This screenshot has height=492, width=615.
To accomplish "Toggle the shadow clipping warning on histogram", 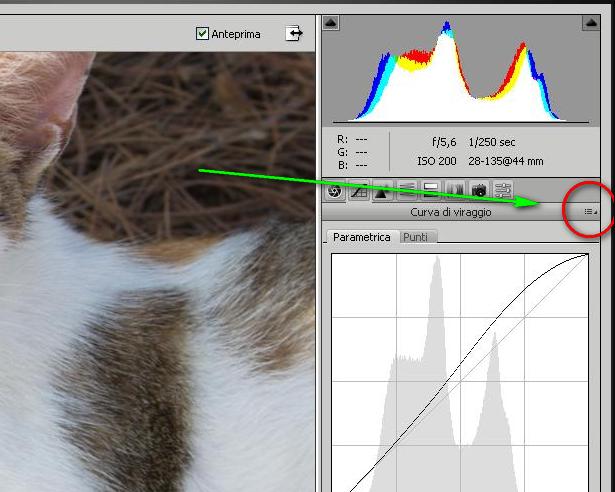I will point(333,23).
